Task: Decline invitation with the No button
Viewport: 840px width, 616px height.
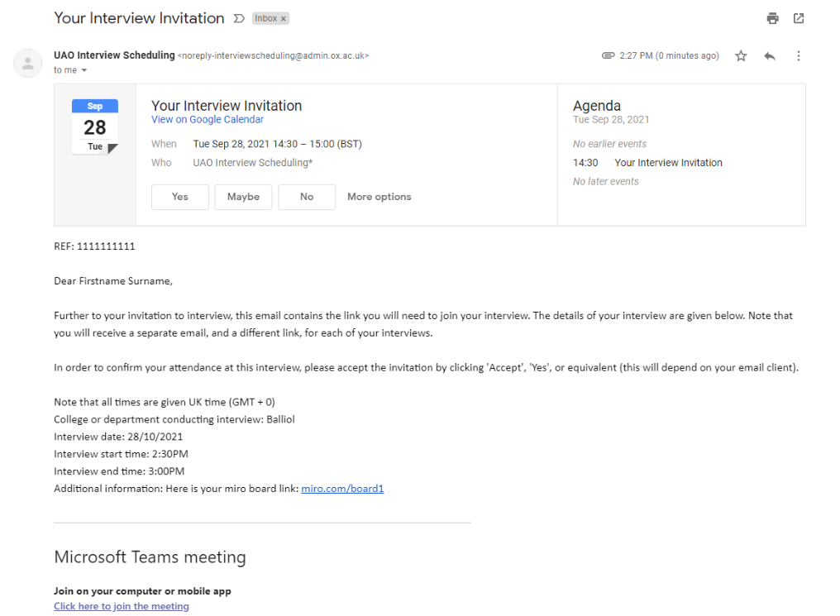Action: point(307,197)
